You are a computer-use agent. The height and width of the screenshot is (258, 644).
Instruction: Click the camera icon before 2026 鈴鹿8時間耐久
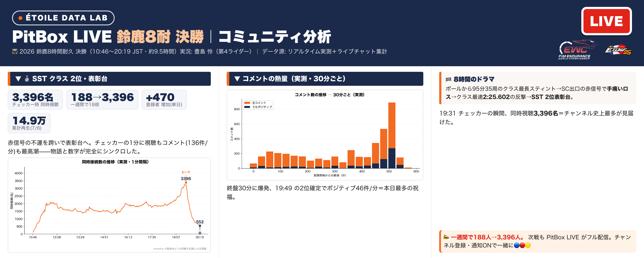15,51
